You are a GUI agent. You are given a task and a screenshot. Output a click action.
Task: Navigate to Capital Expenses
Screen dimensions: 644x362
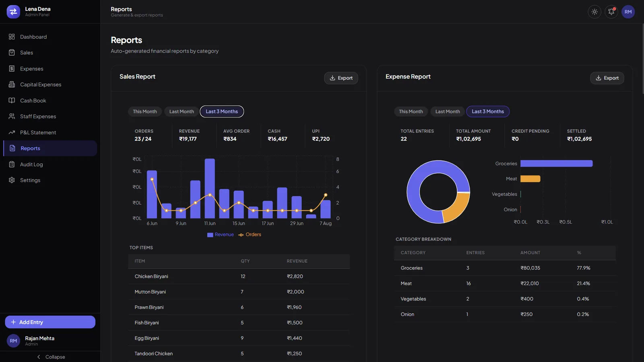50,84
